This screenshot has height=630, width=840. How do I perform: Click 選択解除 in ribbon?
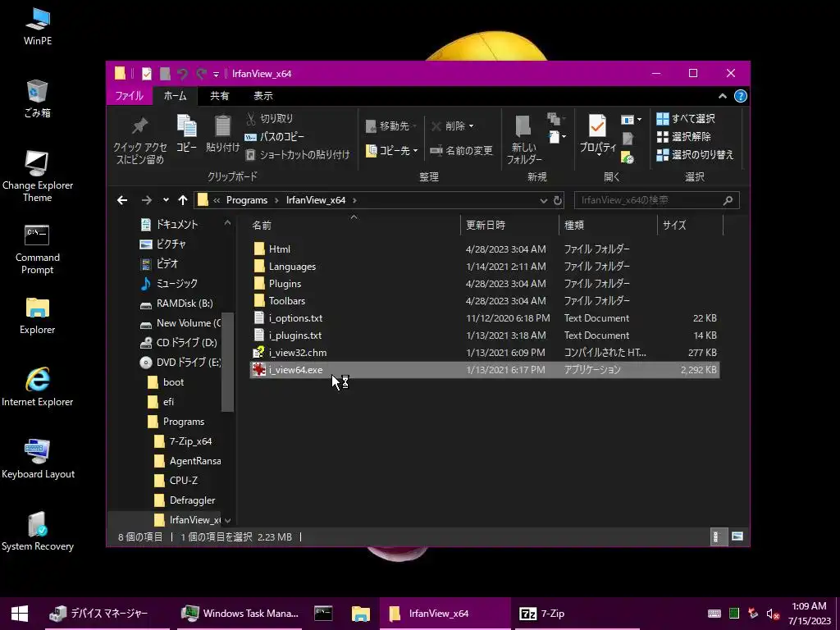683,137
